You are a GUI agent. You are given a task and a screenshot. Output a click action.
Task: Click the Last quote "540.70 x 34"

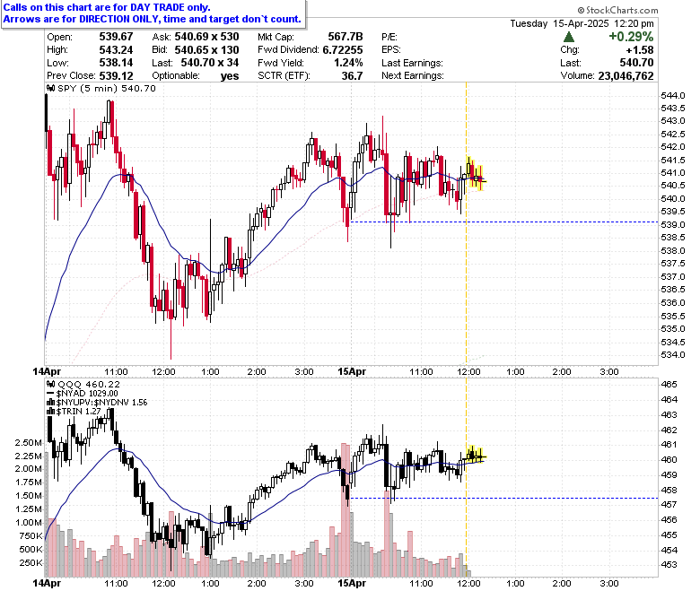(210, 63)
